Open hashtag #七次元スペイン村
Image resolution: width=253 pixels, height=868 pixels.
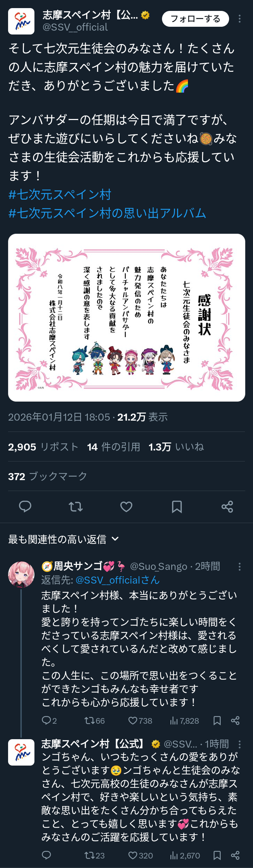60,194
